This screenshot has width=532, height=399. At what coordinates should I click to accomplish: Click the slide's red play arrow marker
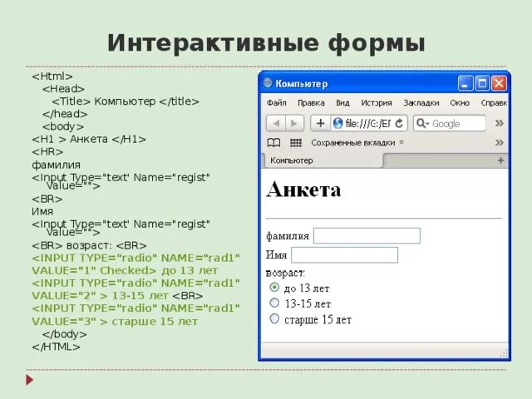[x=30, y=380]
